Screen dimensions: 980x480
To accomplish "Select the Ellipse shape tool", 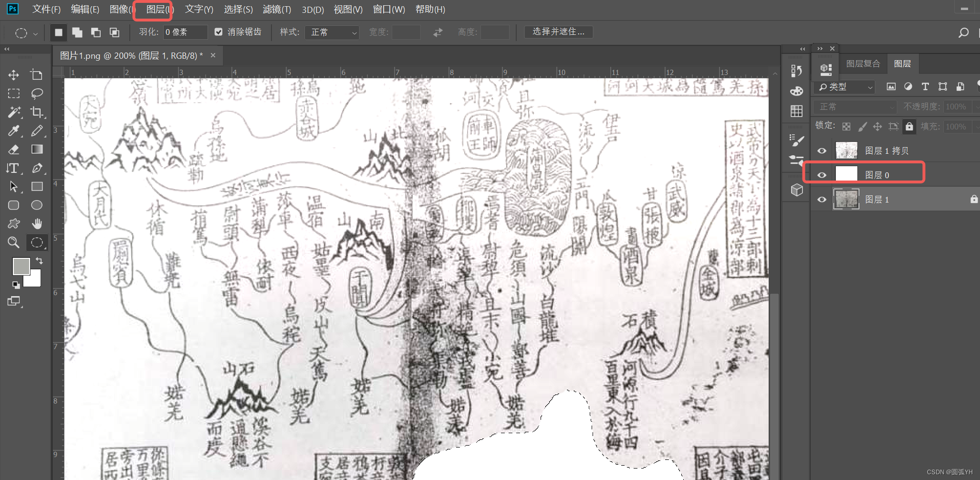I will coord(36,205).
